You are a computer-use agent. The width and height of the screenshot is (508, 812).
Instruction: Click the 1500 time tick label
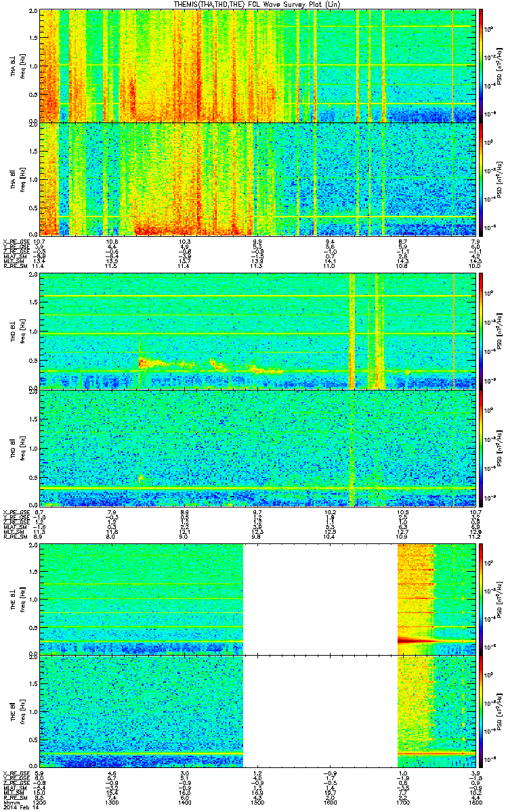[257, 801]
